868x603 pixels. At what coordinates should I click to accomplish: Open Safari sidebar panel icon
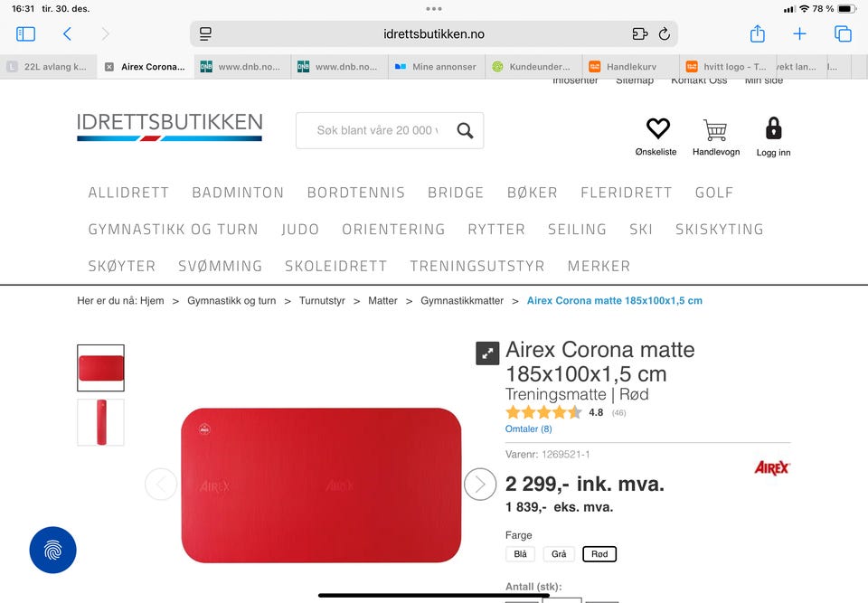click(x=25, y=34)
